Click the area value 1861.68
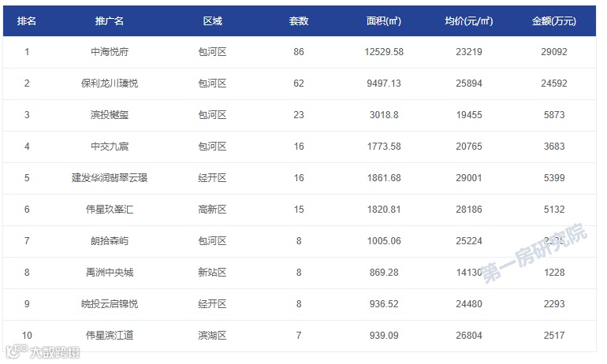Screen dimensions: 607x364 click(x=384, y=178)
